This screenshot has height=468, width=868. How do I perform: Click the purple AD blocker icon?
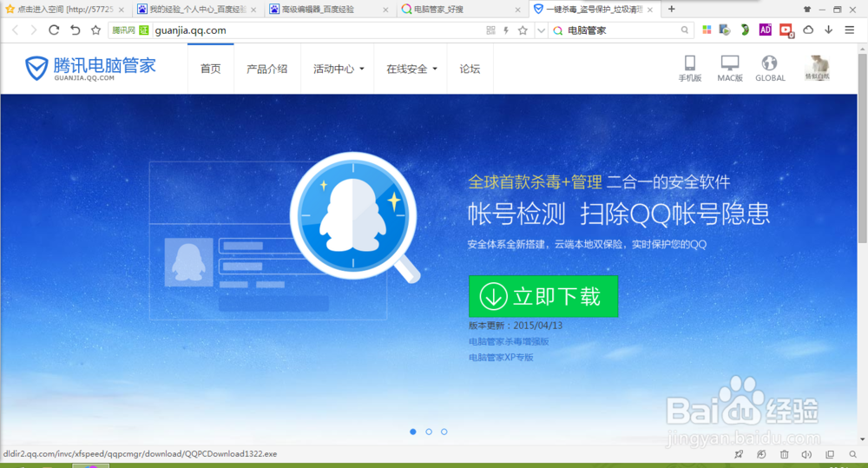[x=765, y=30]
